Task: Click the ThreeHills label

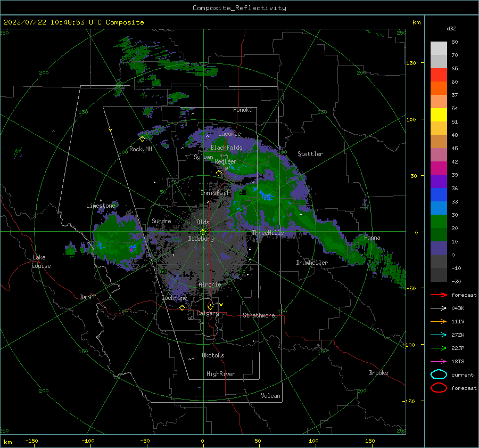Action: point(268,233)
